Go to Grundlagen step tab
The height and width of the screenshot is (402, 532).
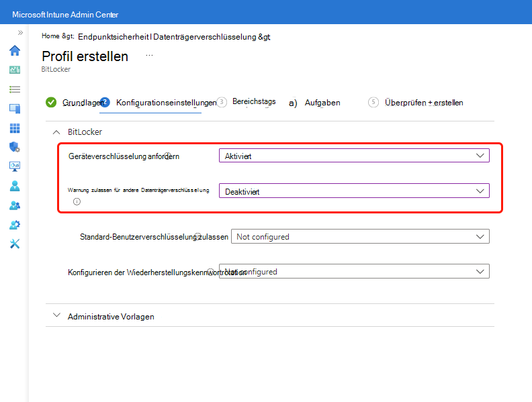(75, 103)
